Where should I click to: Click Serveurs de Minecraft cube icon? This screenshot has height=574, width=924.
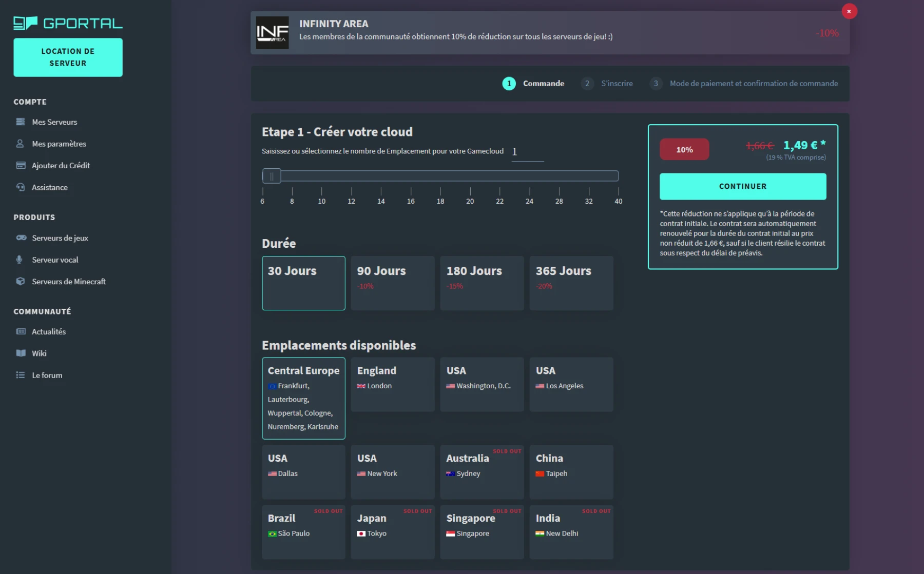click(21, 282)
